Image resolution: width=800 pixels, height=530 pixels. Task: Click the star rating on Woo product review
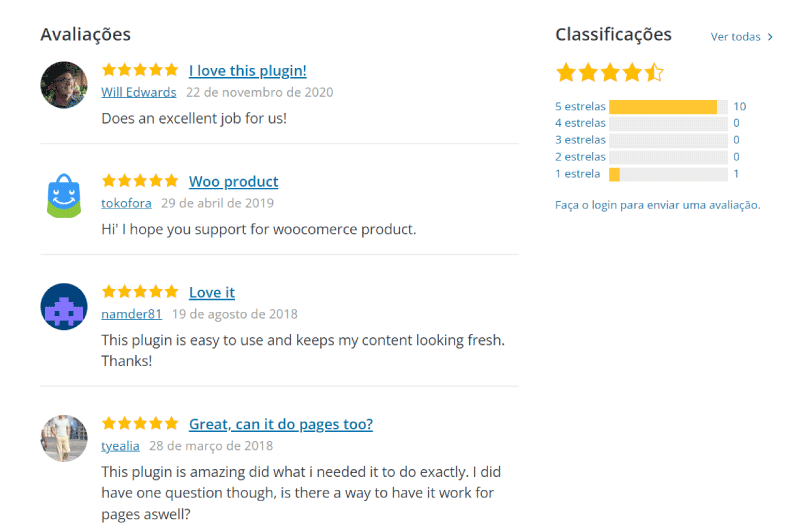pos(140,181)
